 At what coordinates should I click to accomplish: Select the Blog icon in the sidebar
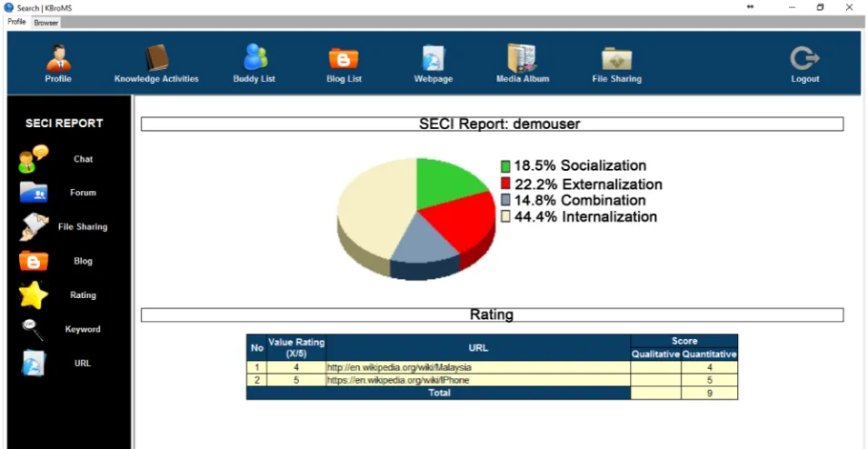click(x=34, y=261)
